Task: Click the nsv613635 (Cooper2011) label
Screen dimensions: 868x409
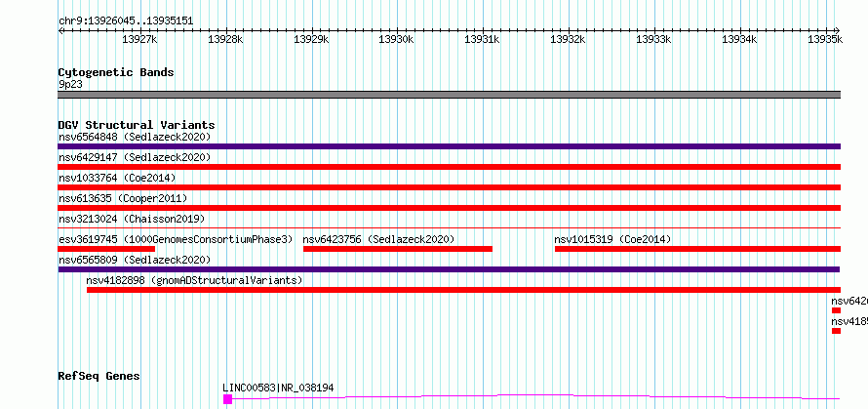Action: coord(123,198)
